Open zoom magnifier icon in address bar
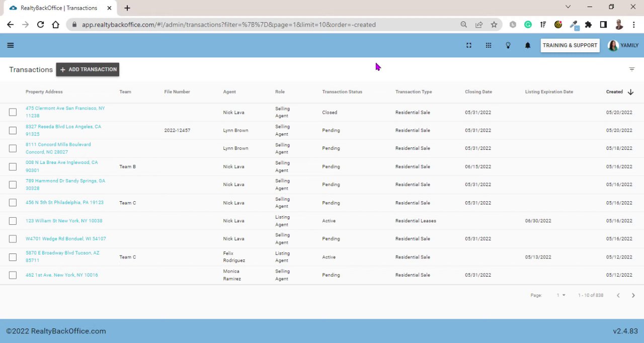 click(x=464, y=24)
